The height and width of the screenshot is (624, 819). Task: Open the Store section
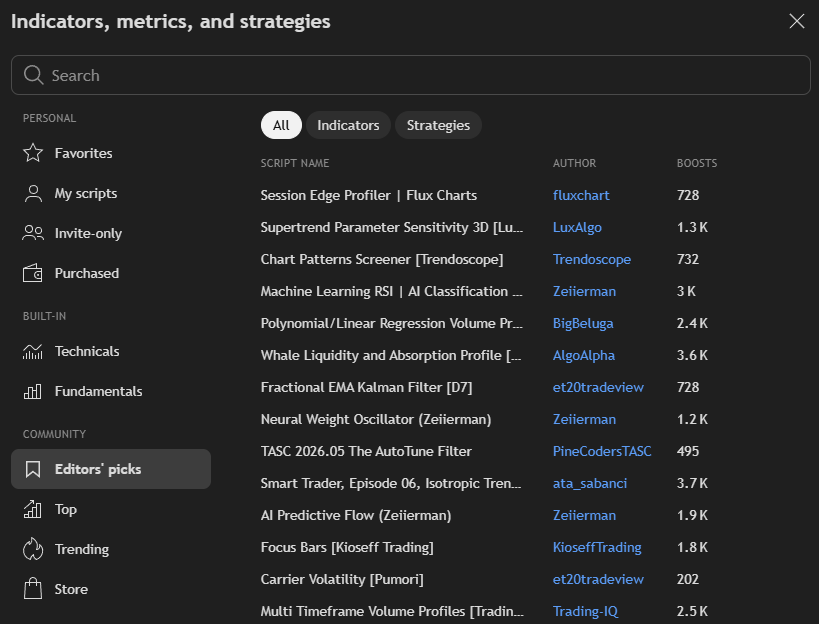(x=111, y=589)
